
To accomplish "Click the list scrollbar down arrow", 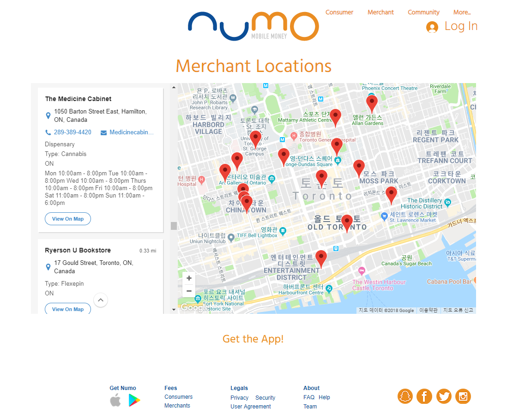I will click(174, 310).
